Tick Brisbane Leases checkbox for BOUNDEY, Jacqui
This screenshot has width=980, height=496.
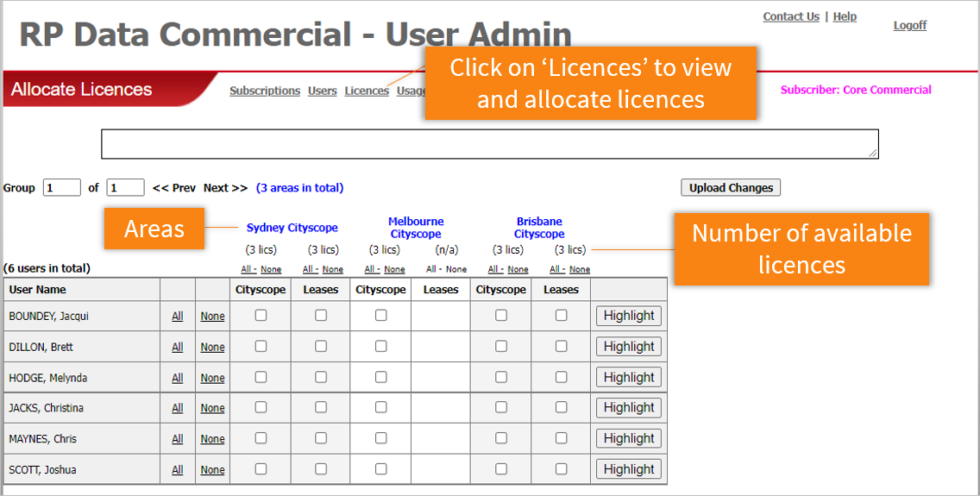coord(562,316)
